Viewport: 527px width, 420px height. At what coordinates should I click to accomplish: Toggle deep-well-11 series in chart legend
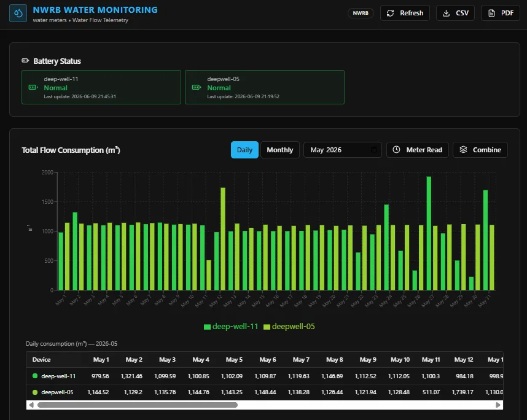tap(231, 327)
